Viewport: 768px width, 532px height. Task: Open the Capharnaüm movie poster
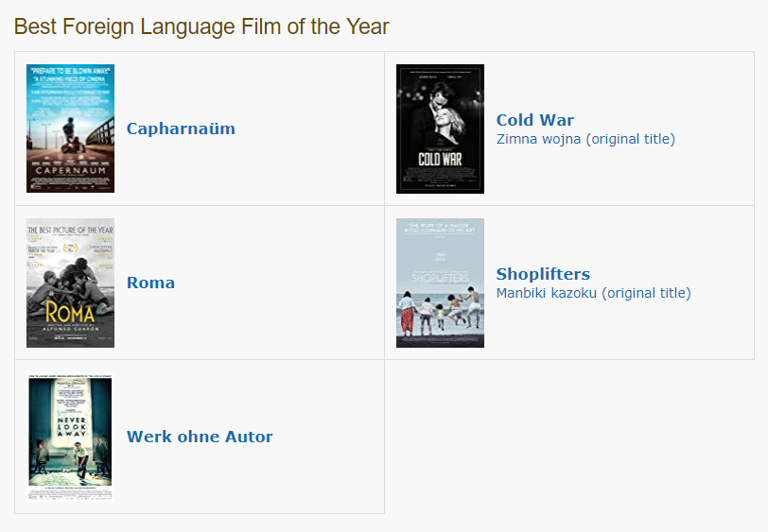(70, 129)
